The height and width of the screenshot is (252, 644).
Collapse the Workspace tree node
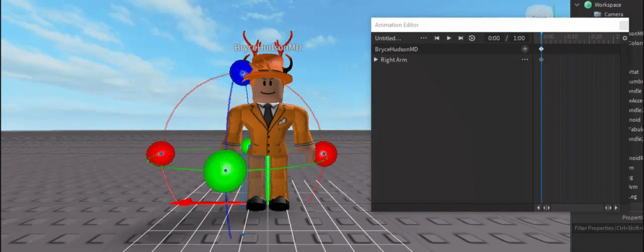(x=577, y=4)
